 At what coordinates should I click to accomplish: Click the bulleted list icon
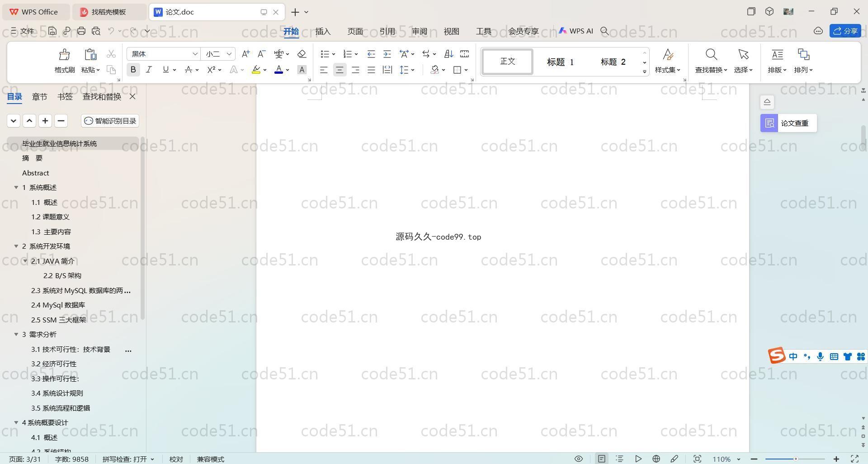coord(325,54)
